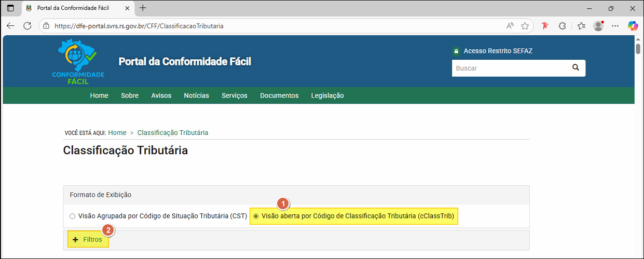Select Visão aberta por cClassTrib radio

click(255, 216)
